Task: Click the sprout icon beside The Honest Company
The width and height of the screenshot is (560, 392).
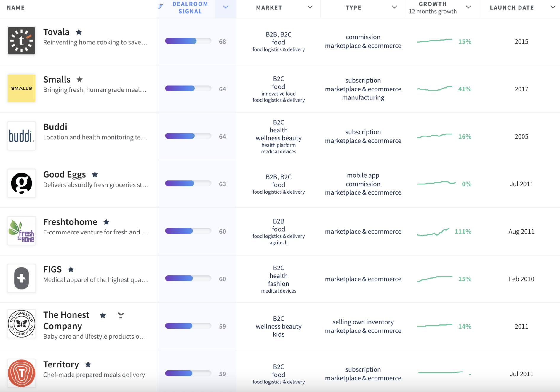Action: click(121, 315)
